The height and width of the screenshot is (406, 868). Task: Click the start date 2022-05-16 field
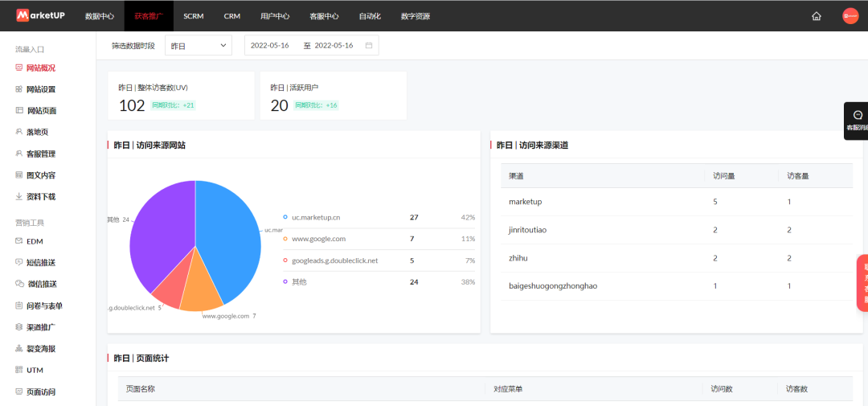pyautogui.click(x=269, y=45)
